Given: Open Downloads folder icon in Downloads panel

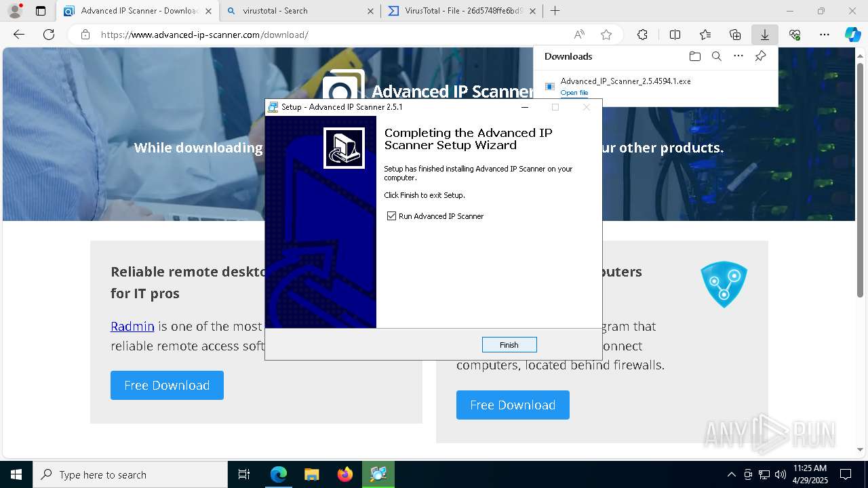Looking at the screenshot, I should (694, 56).
